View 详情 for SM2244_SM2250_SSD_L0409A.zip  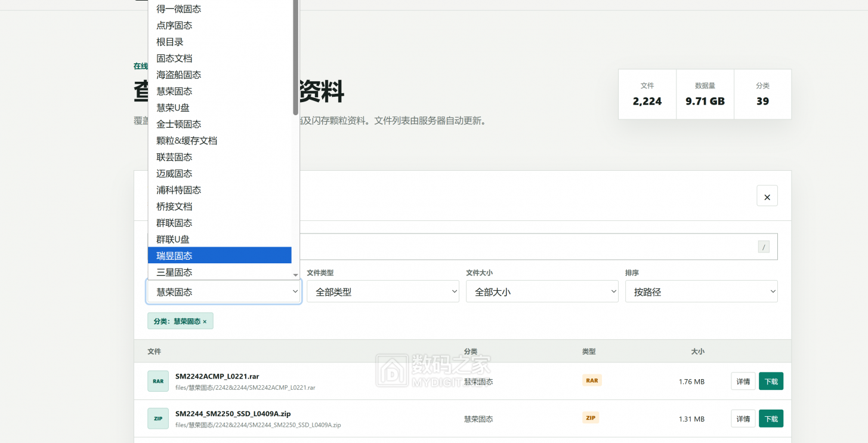[743, 419]
